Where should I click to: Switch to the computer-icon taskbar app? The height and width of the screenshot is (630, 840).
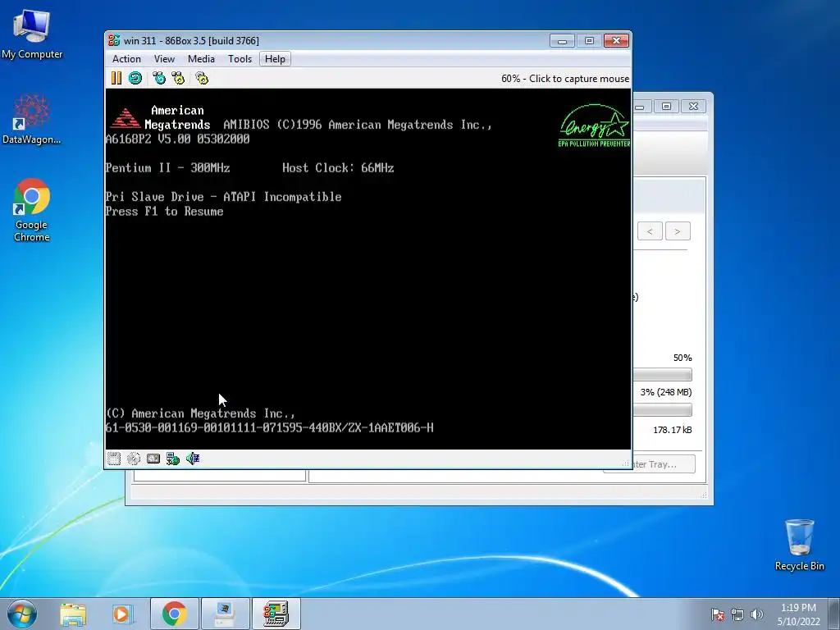coord(225,614)
